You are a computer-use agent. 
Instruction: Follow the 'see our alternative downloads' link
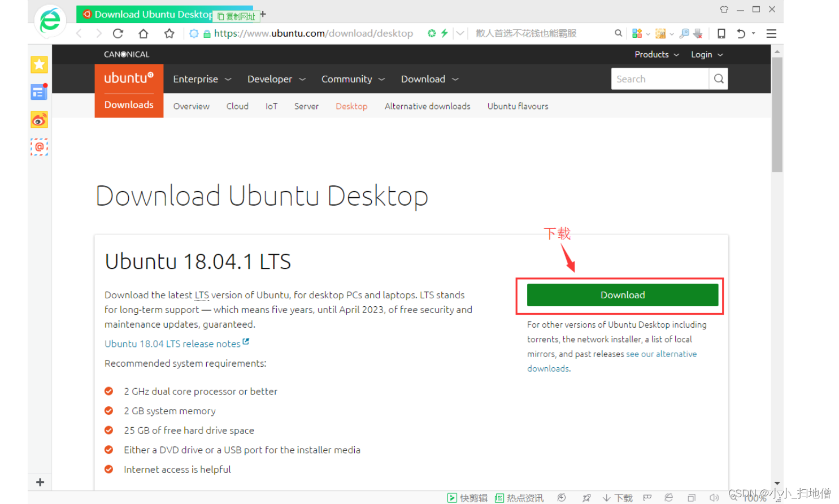[612, 361]
